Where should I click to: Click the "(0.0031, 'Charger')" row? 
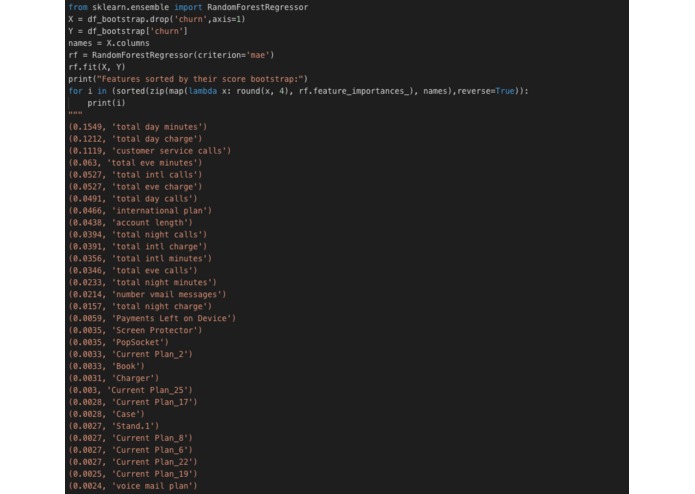(113, 378)
